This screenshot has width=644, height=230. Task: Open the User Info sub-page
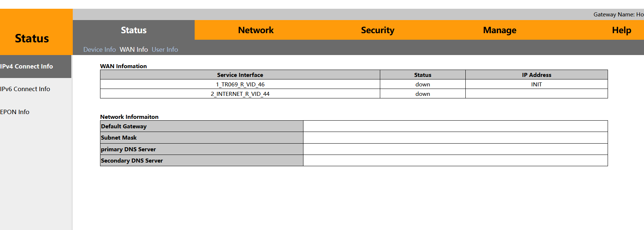(165, 50)
